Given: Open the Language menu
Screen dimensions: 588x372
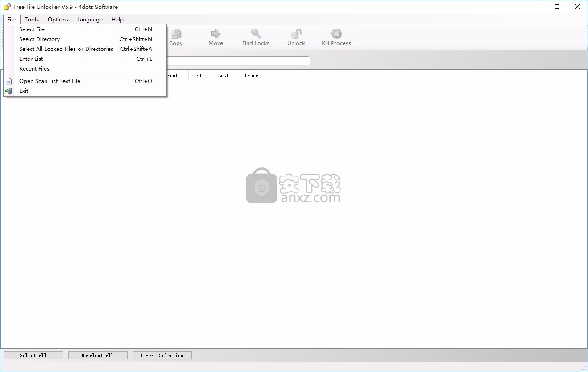Looking at the screenshot, I should tap(90, 19).
